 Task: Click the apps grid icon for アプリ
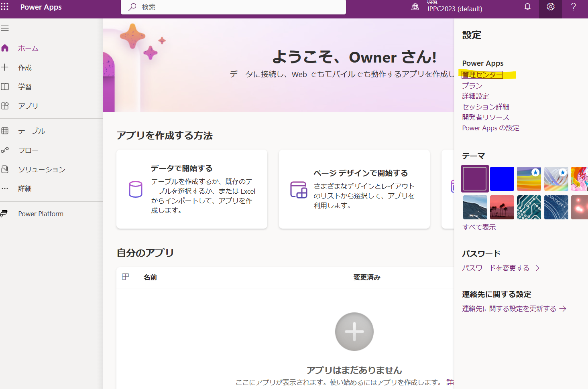click(x=5, y=106)
